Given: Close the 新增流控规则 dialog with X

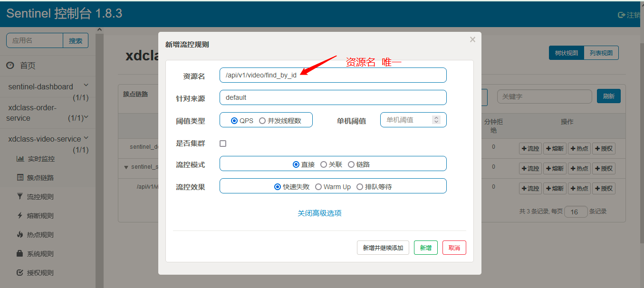Looking at the screenshot, I should [472, 39].
